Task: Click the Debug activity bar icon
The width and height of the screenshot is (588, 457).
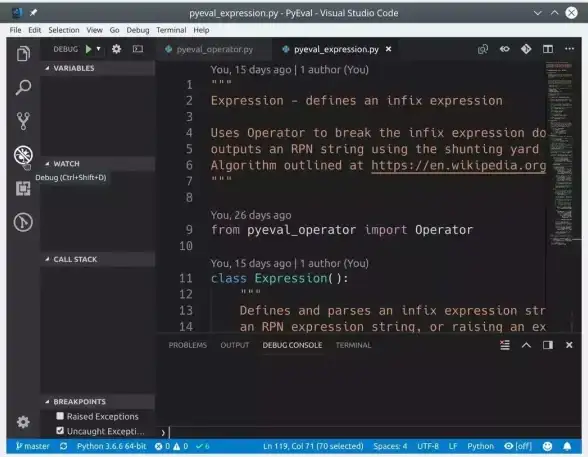Action: tap(23, 155)
